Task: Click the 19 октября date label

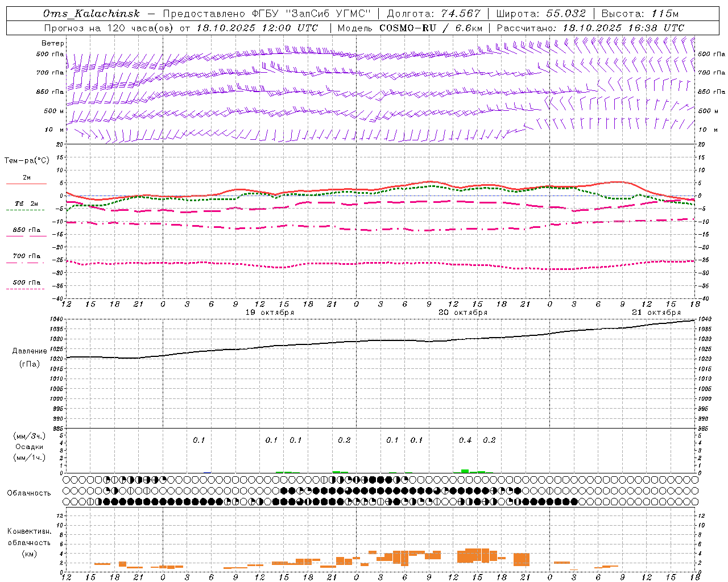Action: point(270,313)
